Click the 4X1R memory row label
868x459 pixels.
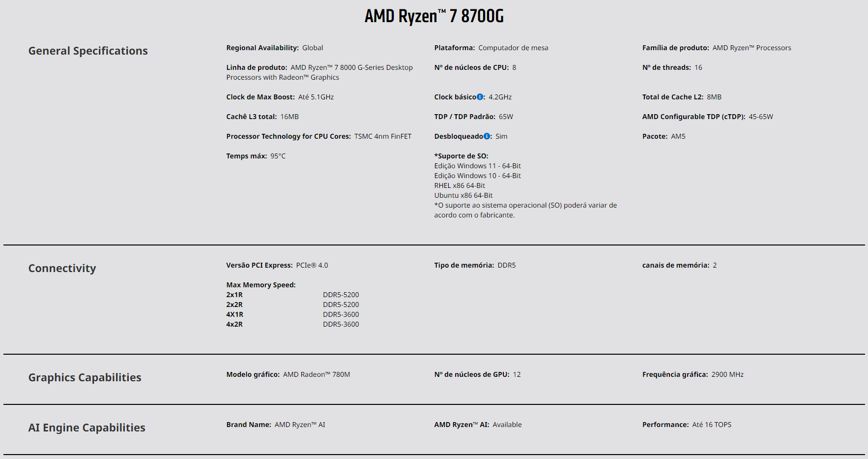[235, 314]
